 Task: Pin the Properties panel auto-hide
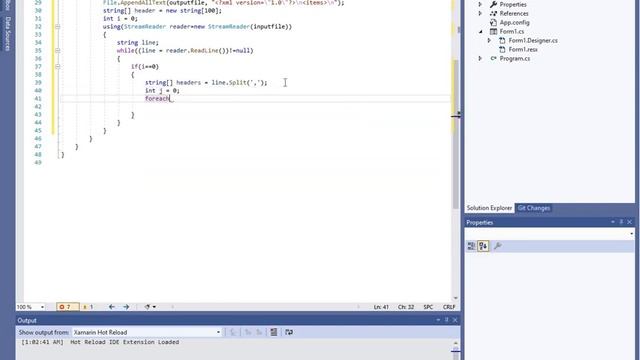pyautogui.click(x=622, y=222)
